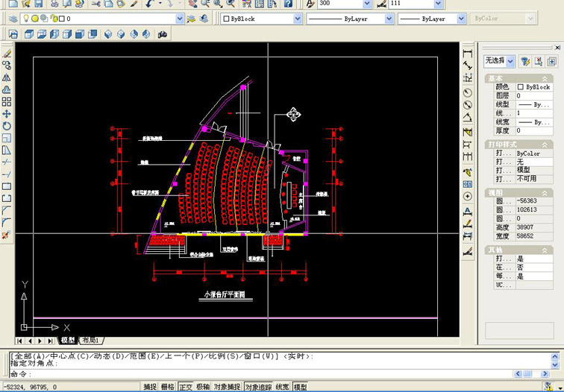Click the Match properties brush icon
The width and height of the screenshot is (564, 392).
(134, 4)
